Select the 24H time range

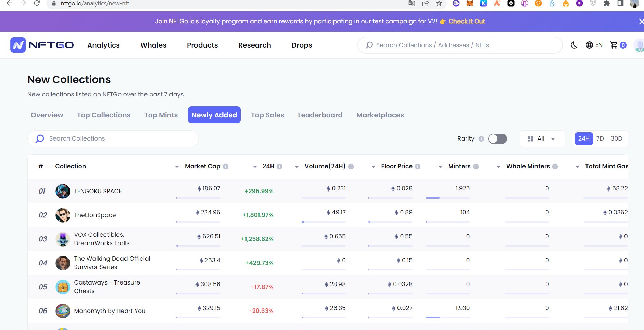[x=584, y=138]
